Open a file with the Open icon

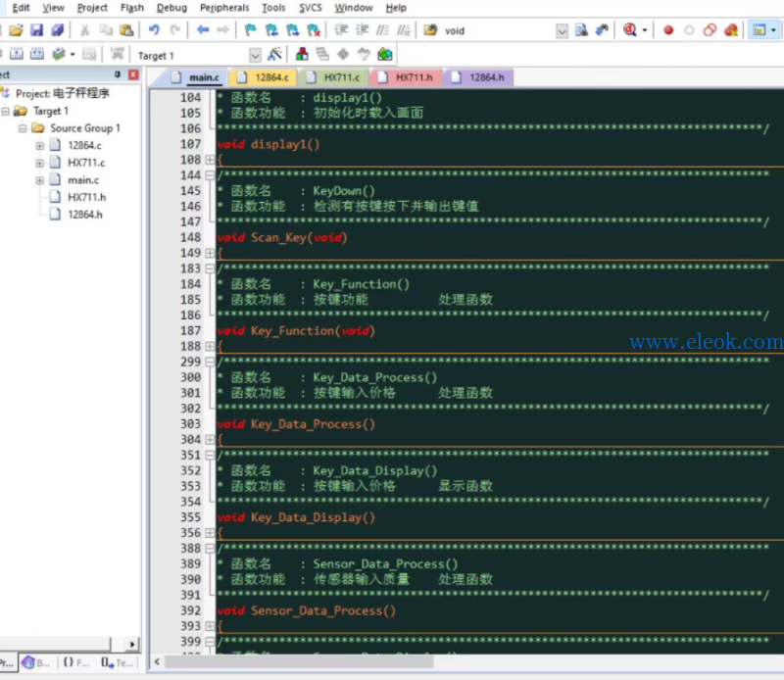16,30
